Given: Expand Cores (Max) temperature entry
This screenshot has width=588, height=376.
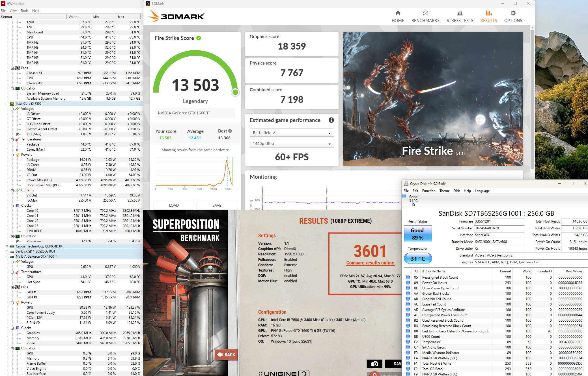Looking at the screenshot, I should point(18,150).
